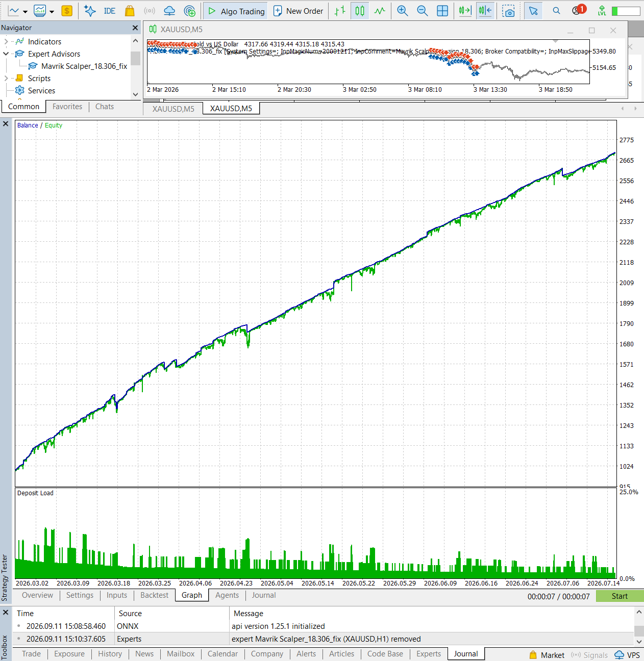Open the tester Overview tab
Viewport: 644px width, 661px height.
tap(37, 595)
